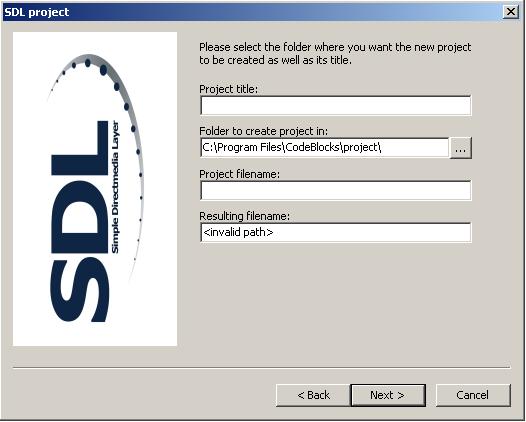Select the Resulting filename field
The width and height of the screenshot is (526, 422).
pyautogui.click(x=335, y=232)
